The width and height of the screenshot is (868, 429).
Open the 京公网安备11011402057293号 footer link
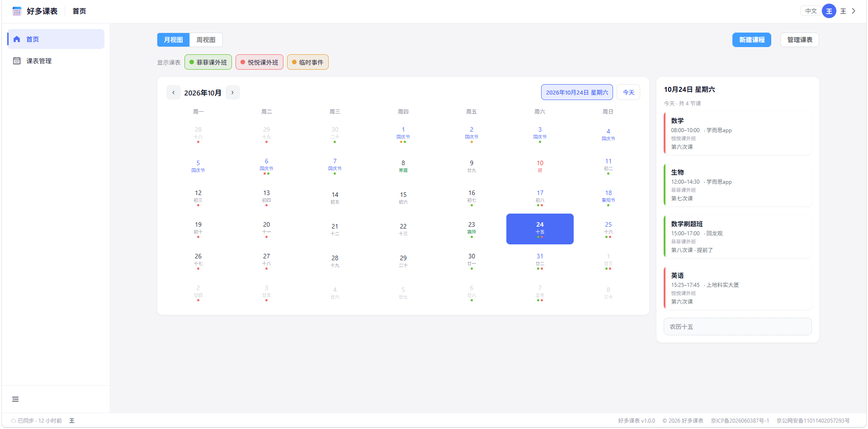(813, 421)
